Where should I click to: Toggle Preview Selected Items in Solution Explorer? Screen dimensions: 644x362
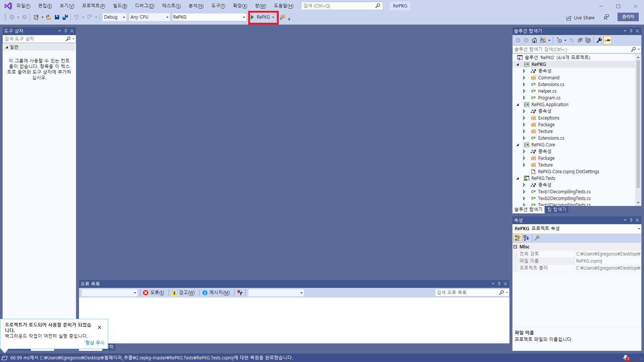pyautogui.click(x=607, y=40)
